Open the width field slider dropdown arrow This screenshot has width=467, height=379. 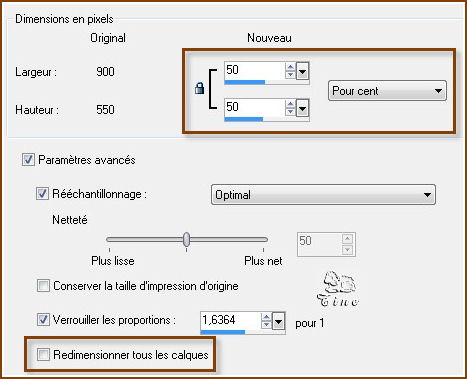(302, 71)
